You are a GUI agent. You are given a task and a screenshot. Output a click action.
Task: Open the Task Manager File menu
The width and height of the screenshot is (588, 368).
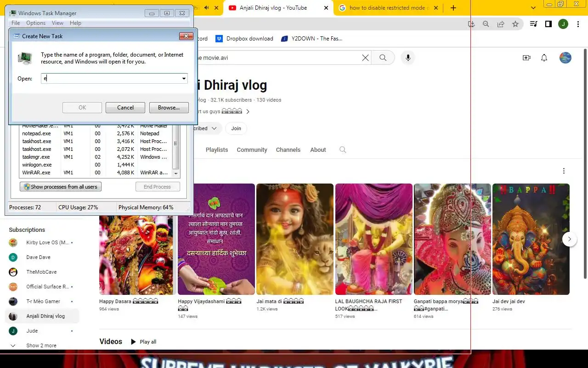[16, 23]
